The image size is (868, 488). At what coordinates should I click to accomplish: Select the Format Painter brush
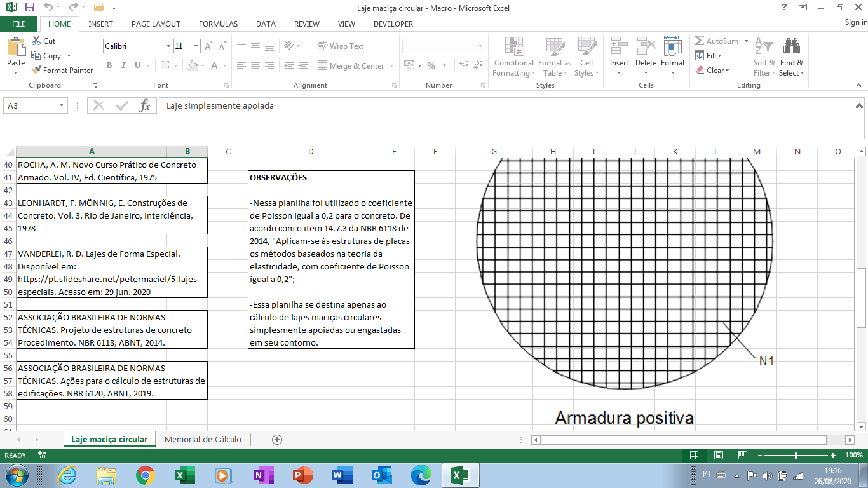pyautogui.click(x=36, y=70)
